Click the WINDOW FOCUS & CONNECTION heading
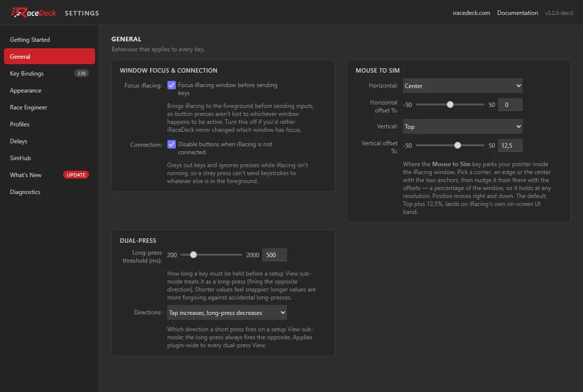583x392 pixels. pos(169,70)
